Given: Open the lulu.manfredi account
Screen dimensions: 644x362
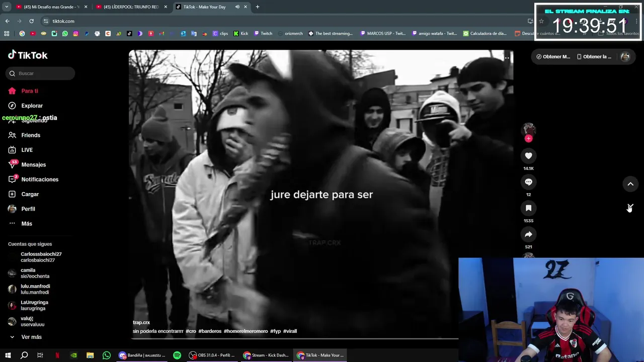Looking at the screenshot, I should 29,289.
